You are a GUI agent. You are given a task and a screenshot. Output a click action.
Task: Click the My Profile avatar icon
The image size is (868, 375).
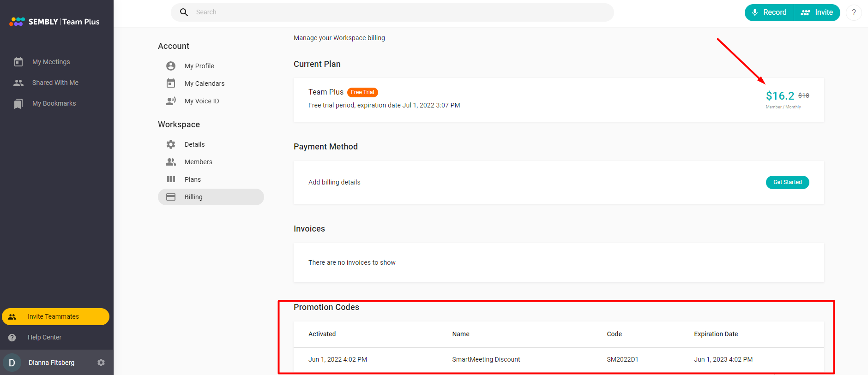coord(171,66)
